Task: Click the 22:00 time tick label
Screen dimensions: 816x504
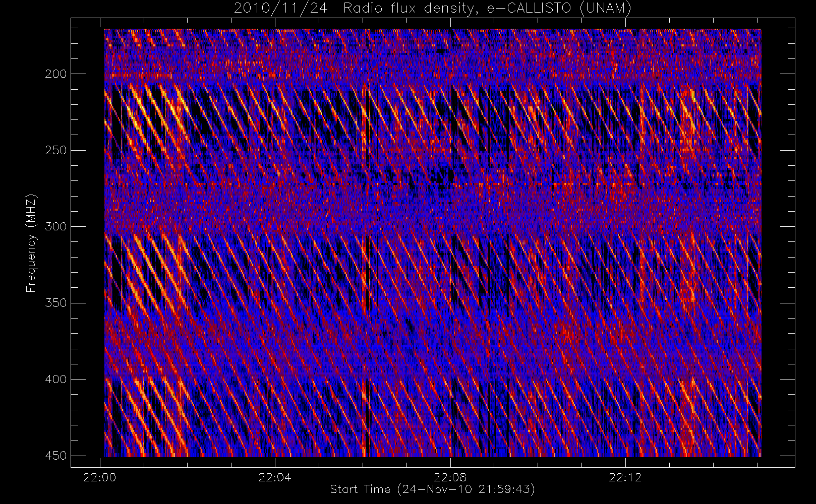Action: click(100, 477)
